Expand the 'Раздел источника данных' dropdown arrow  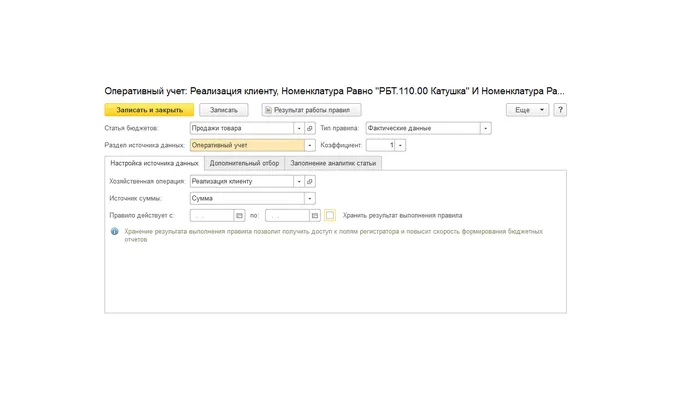(x=310, y=145)
